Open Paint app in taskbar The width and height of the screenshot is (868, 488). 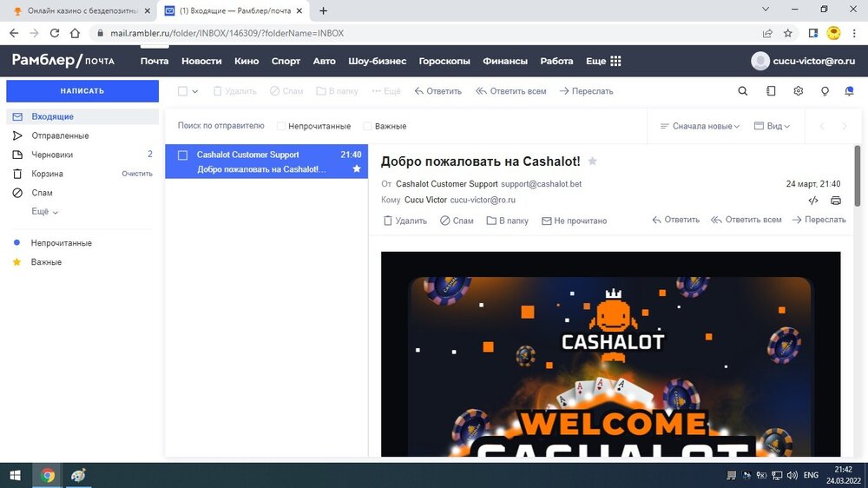[x=78, y=475]
